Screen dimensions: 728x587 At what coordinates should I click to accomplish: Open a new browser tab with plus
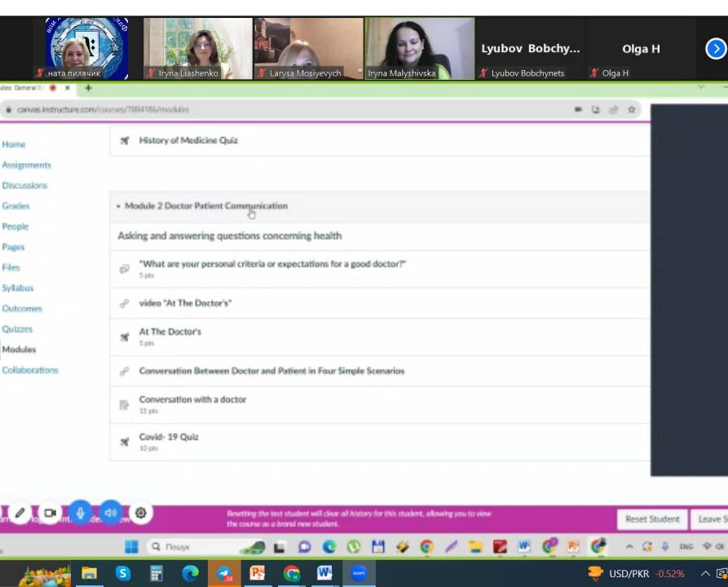tap(88, 88)
